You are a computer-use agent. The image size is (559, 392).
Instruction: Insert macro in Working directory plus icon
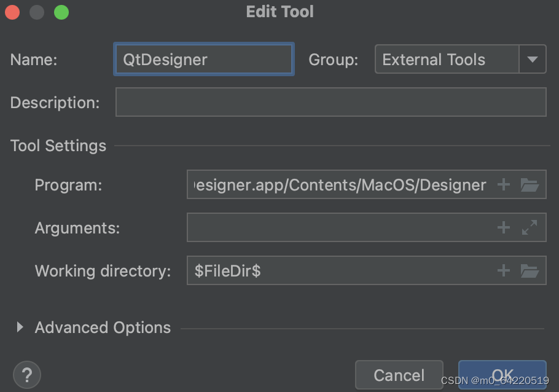(503, 271)
